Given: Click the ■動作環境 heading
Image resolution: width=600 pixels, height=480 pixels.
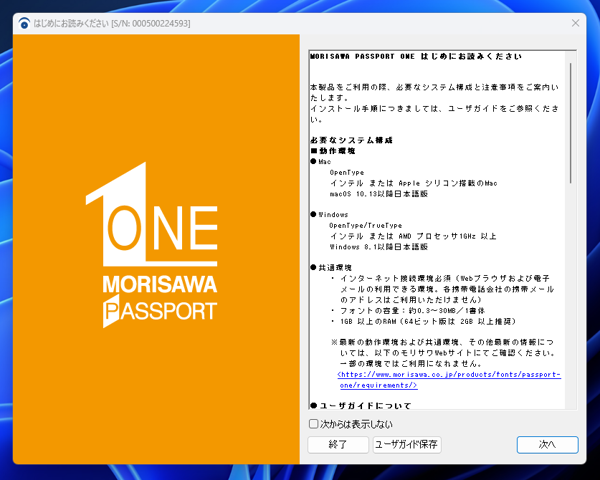Looking at the screenshot, I should tap(333, 151).
